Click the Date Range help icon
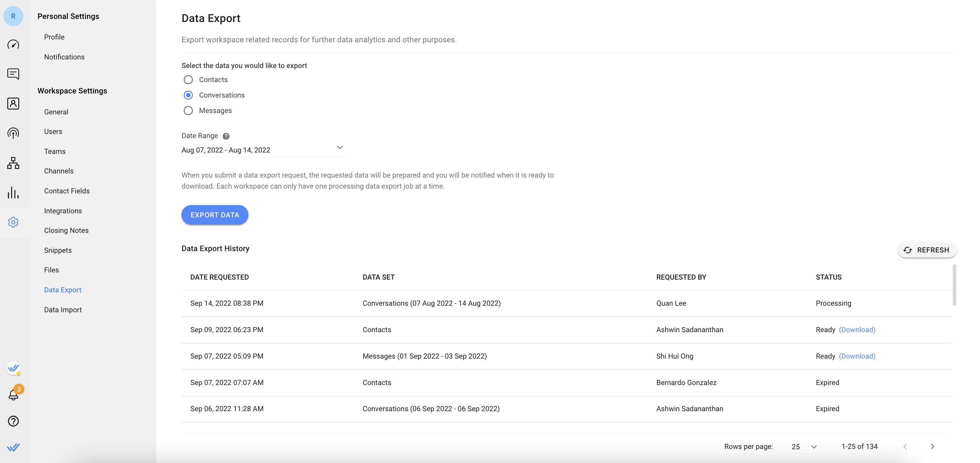 coord(226,136)
